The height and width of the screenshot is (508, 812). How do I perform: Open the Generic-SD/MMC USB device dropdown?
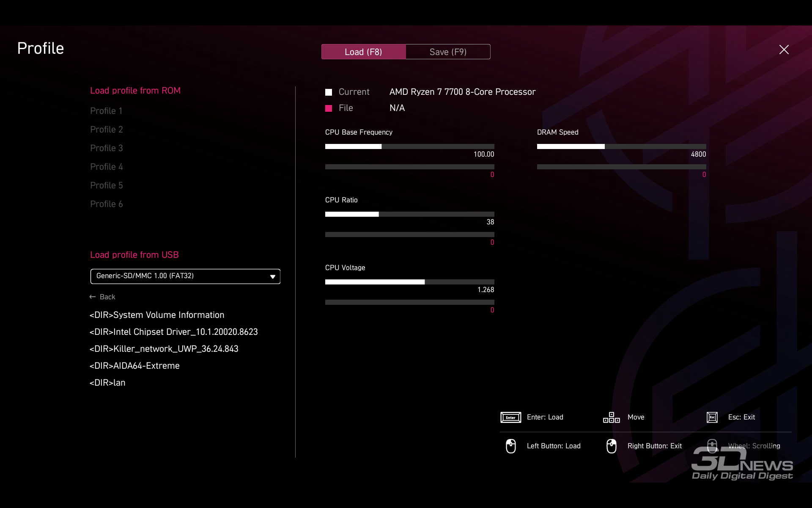[x=185, y=276]
